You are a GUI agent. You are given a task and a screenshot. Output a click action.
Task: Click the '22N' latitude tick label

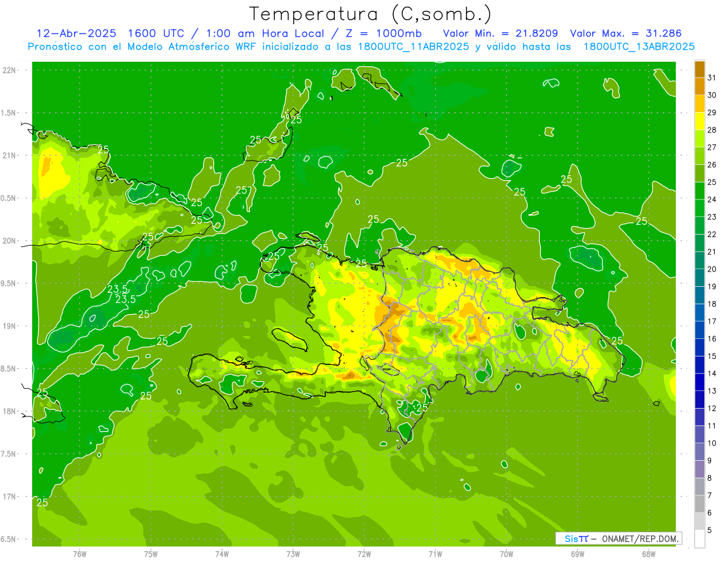tap(9, 70)
